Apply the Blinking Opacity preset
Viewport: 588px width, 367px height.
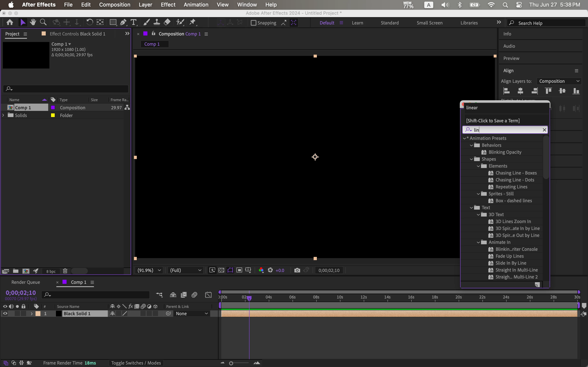point(505,152)
